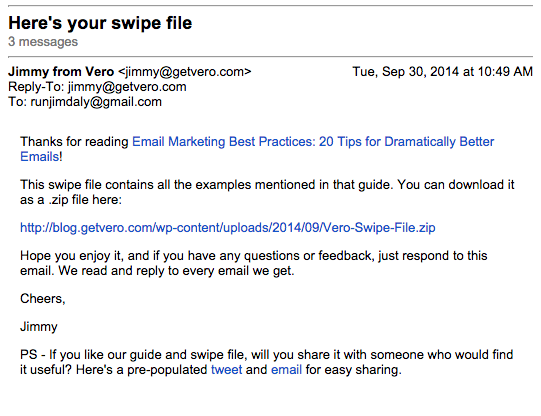Screen dimensions: 541x416
Task: Click recipient address runjimdaly@gmail.com
Action: coord(96,102)
